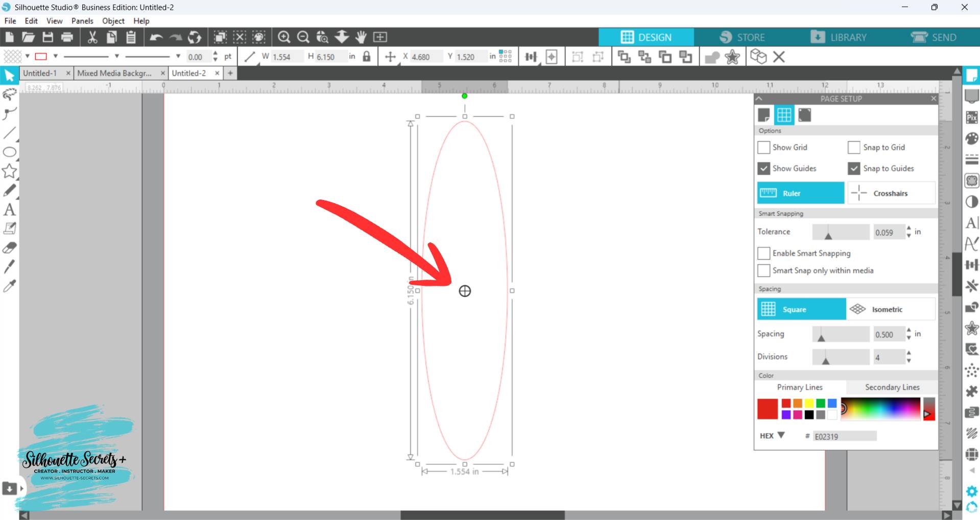
Task: Select the Eraser tool
Action: coord(9,248)
